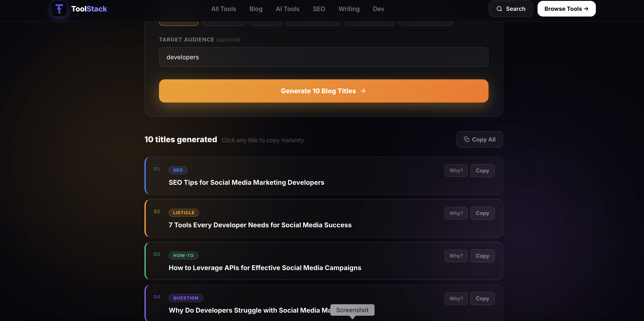Open All Tools from the navbar
644x321 pixels.
[x=224, y=9]
